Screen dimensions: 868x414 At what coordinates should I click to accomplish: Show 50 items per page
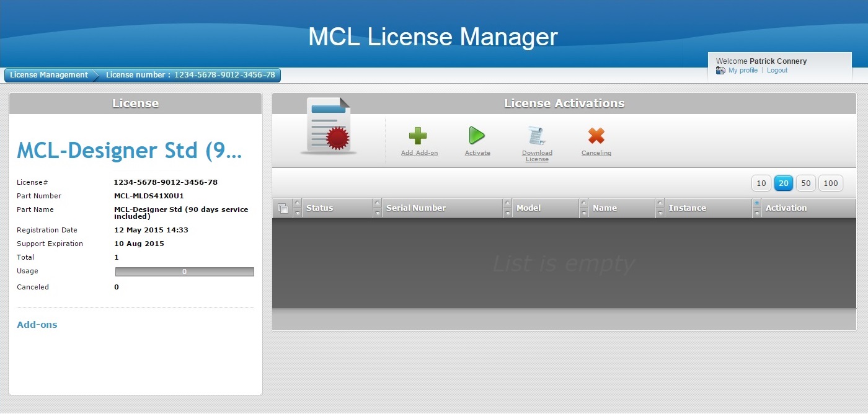806,183
